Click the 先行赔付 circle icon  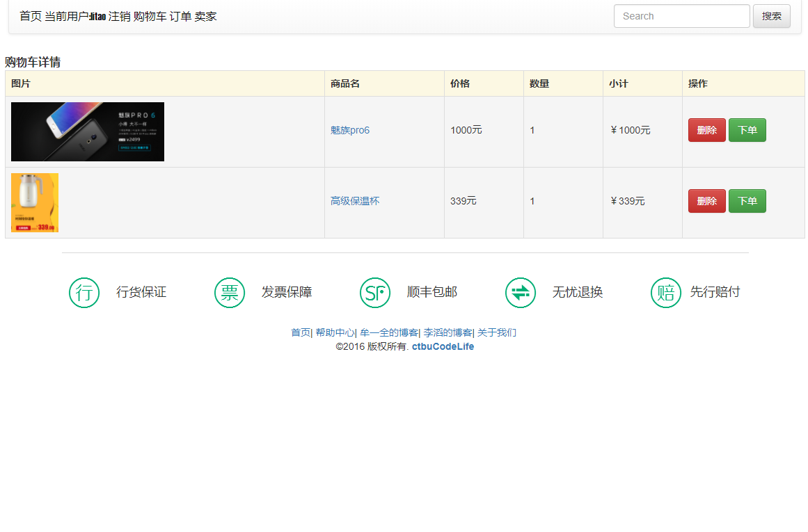pyautogui.click(x=665, y=293)
